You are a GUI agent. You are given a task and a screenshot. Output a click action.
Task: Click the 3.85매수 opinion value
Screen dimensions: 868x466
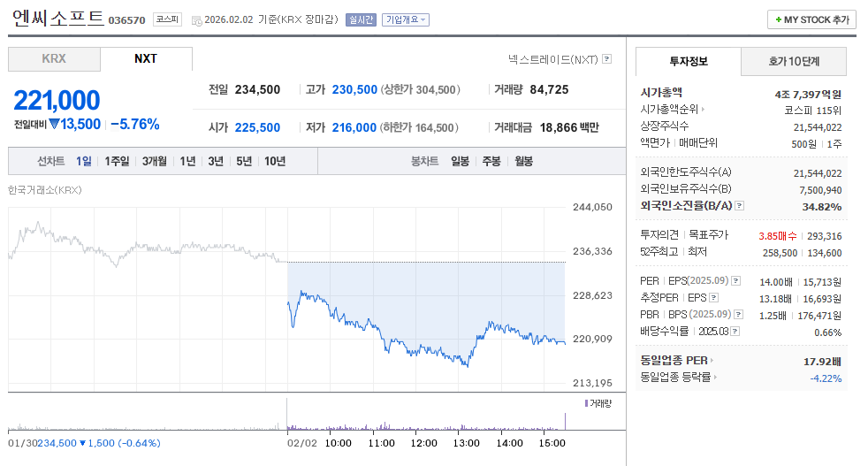777,236
